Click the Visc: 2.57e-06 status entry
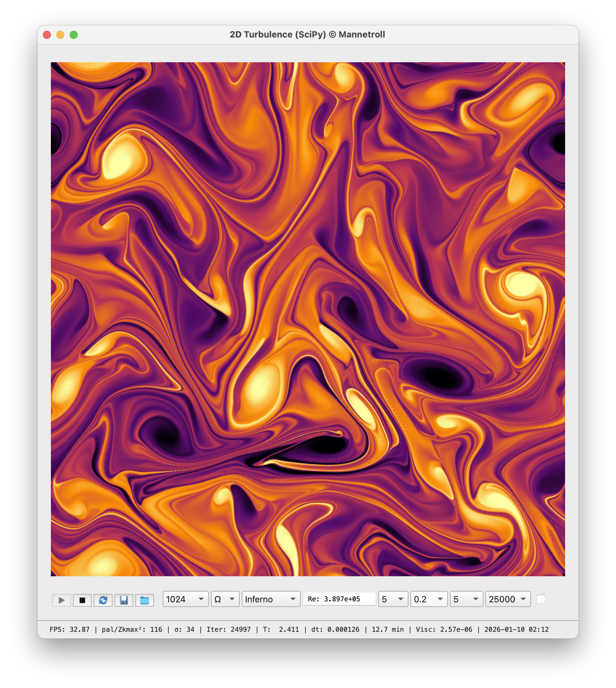The height and width of the screenshot is (688, 616). tap(444, 629)
